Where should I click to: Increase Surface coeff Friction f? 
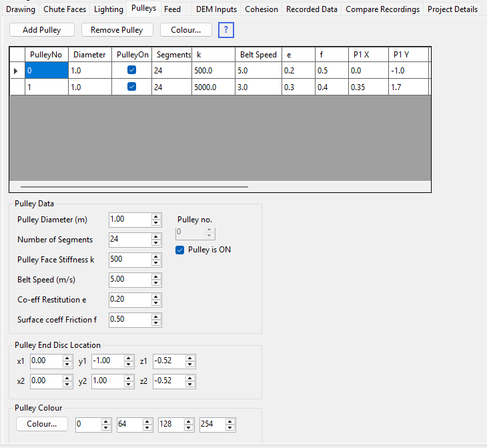click(156, 316)
